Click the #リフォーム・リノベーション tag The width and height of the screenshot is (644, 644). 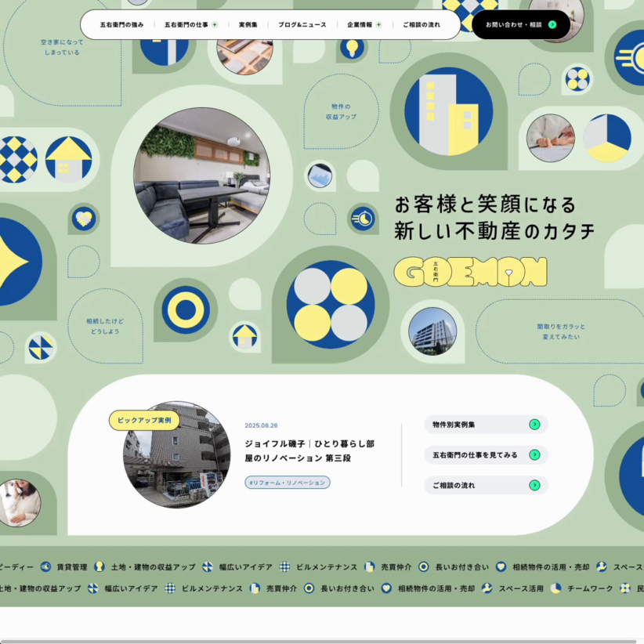pos(288,483)
